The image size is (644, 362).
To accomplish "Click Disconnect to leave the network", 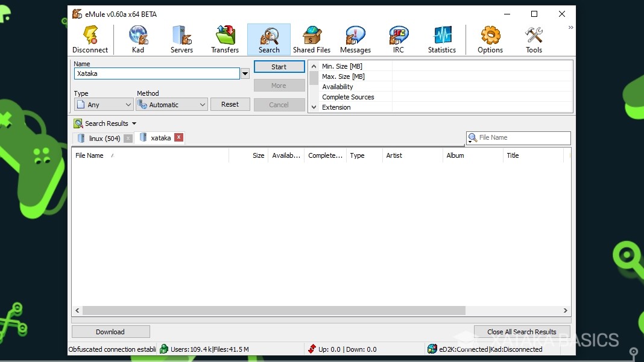I will 90,38.
